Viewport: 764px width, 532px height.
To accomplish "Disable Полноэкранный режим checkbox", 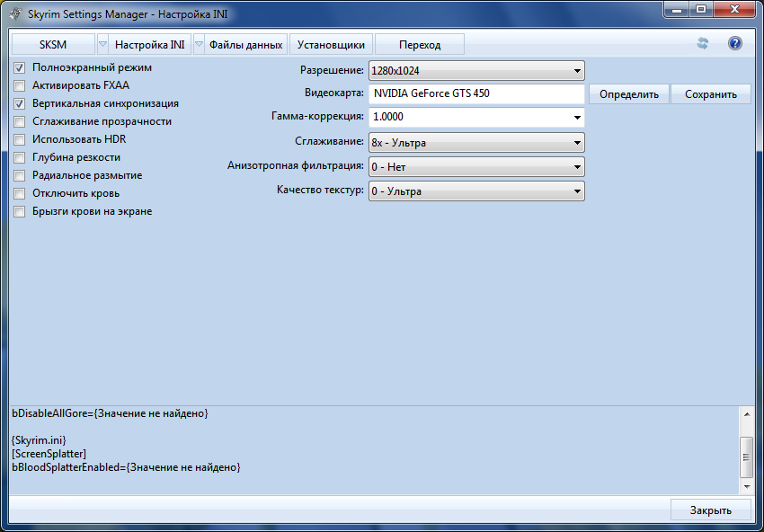I will click(20, 67).
